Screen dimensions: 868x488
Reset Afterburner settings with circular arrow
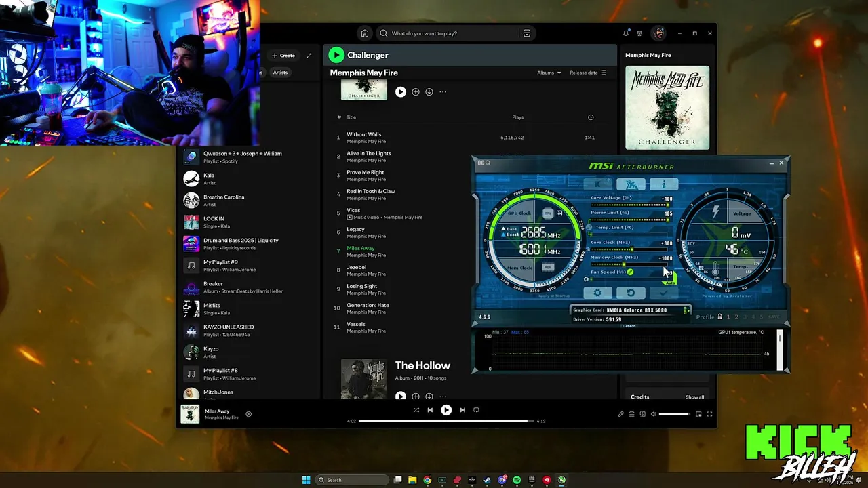click(631, 293)
